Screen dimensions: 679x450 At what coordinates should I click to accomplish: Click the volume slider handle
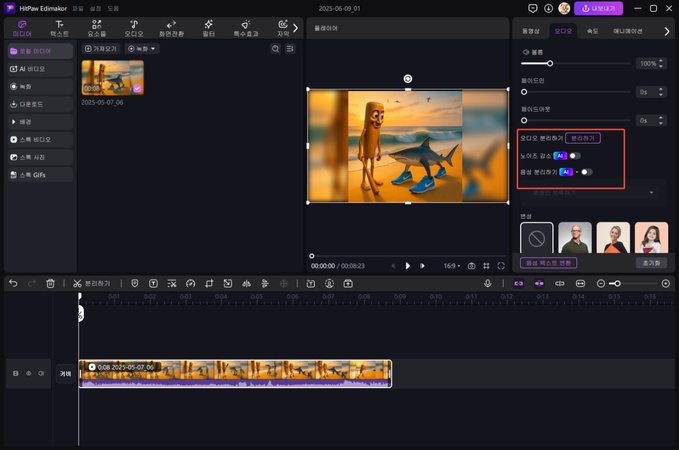(x=550, y=63)
